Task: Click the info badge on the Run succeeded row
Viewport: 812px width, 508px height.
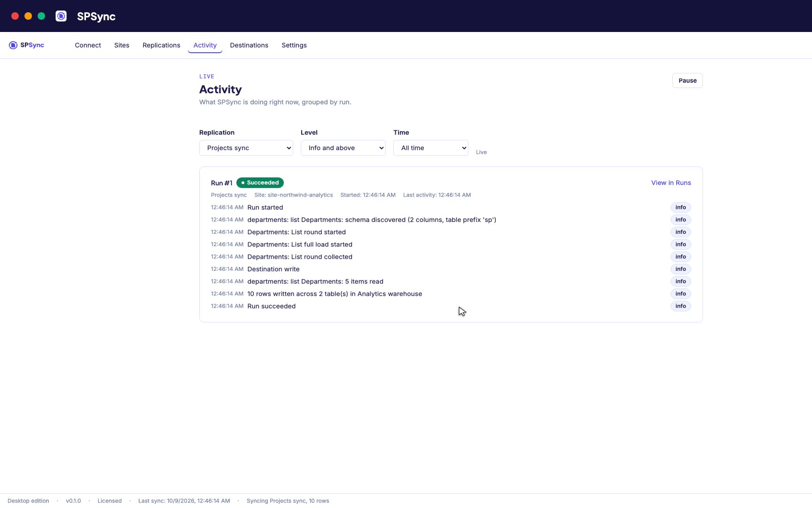Action: pos(680,306)
